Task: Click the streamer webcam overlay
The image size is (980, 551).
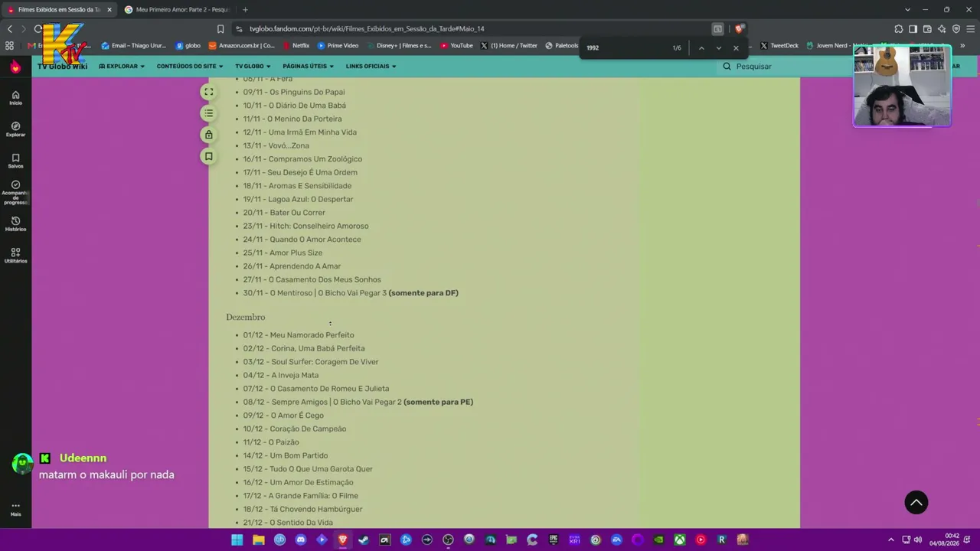Action: click(x=902, y=86)
